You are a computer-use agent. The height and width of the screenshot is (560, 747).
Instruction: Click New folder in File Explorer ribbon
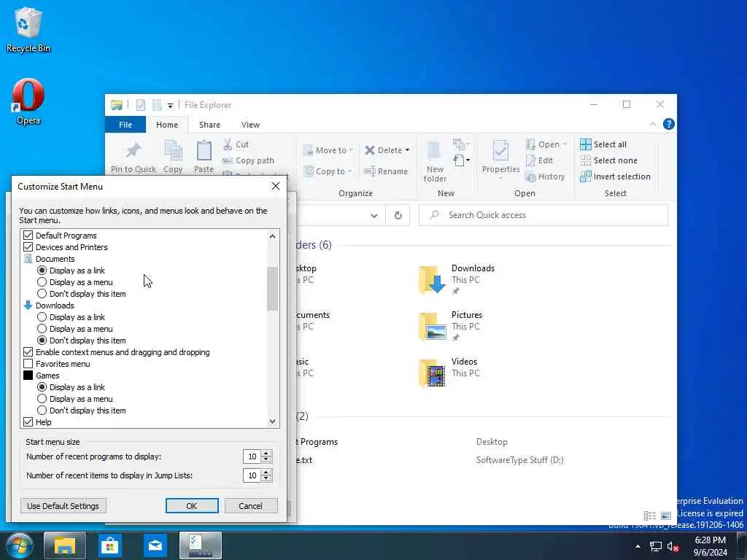435,162
